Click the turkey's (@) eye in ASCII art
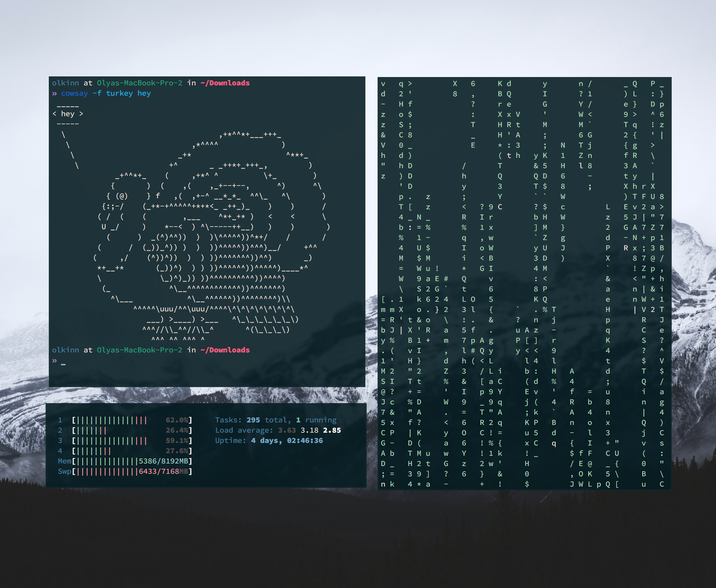Image resolution: width=716 pixels, height=588 pixels. [x=122, y=196]
